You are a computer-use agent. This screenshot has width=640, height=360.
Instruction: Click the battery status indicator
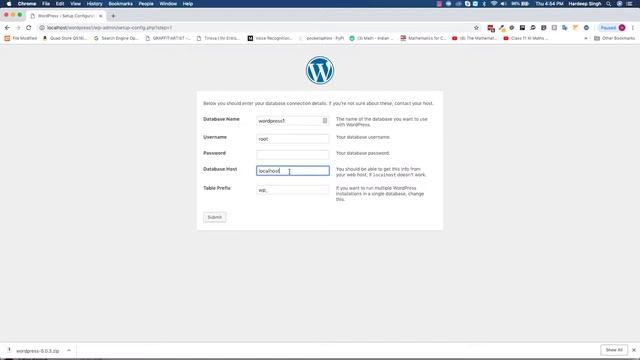520,4
